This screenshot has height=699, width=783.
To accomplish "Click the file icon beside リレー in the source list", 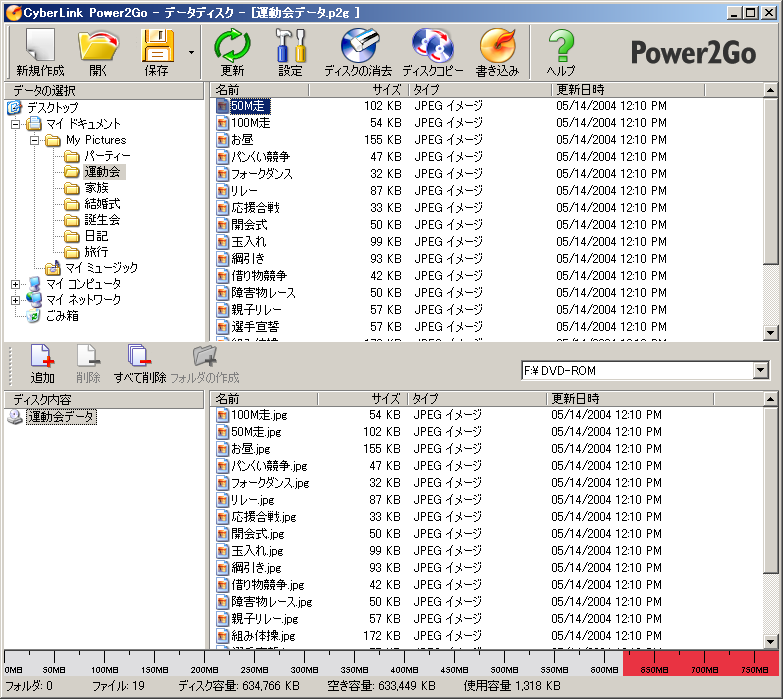I will tap(222, 191).
